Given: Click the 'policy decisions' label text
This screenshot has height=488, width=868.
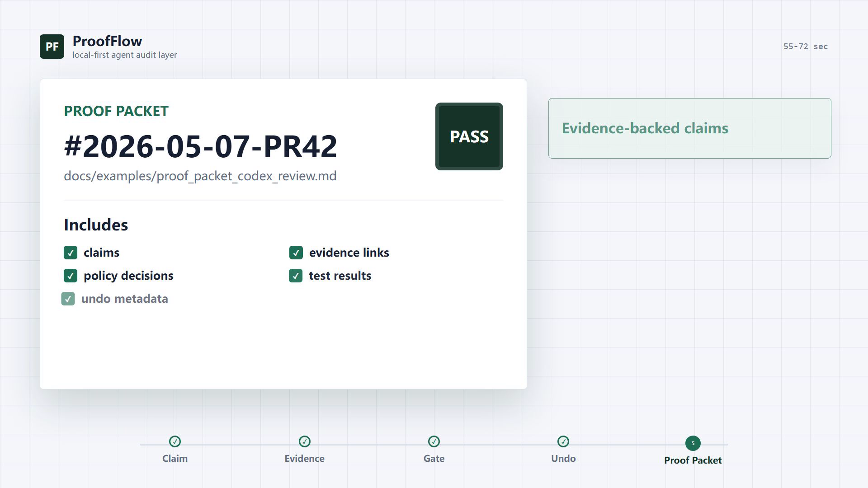Looking at the screenshot, I should tap(128, 276).
